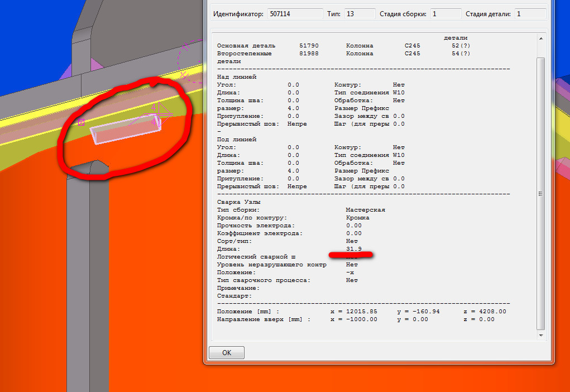Viewport: 570px width, 392px height.
Task: Click the x = 12015.85 position value
Action: (x=354, y=312)
